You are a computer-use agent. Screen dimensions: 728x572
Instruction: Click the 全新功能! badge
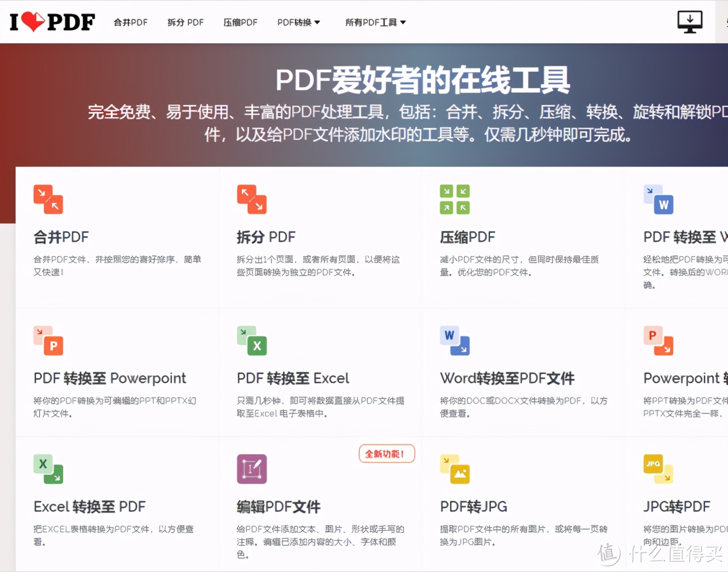[x=386, y=454]
